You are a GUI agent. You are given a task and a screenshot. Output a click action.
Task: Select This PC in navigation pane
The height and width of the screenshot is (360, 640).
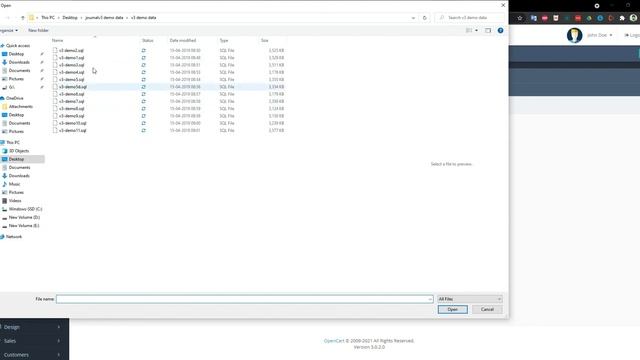pyautogui.click(x=13, y=142)
